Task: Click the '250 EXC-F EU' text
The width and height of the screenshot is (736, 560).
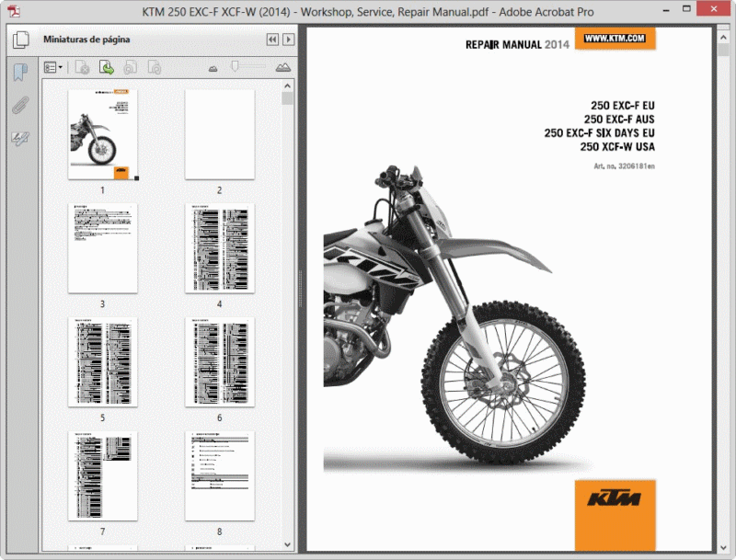Action: [623, 106]
